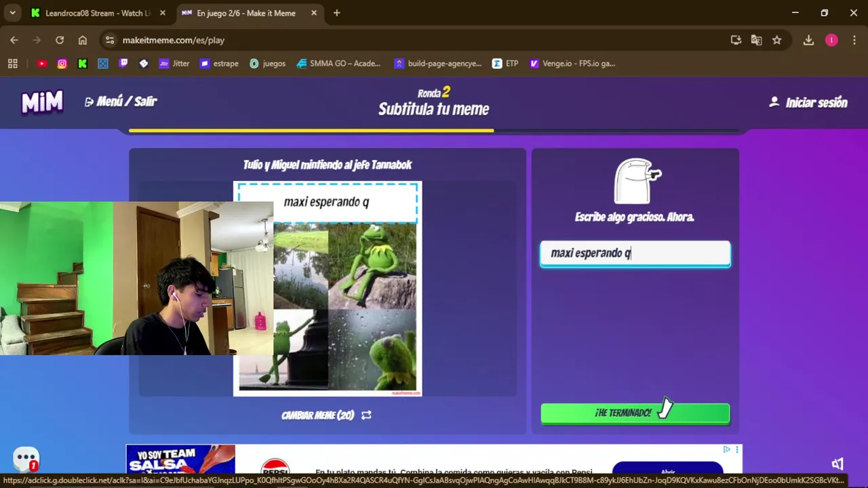868x488 pixels.
Task: Click the round timer progress bar
Action: tap(434, 130)
